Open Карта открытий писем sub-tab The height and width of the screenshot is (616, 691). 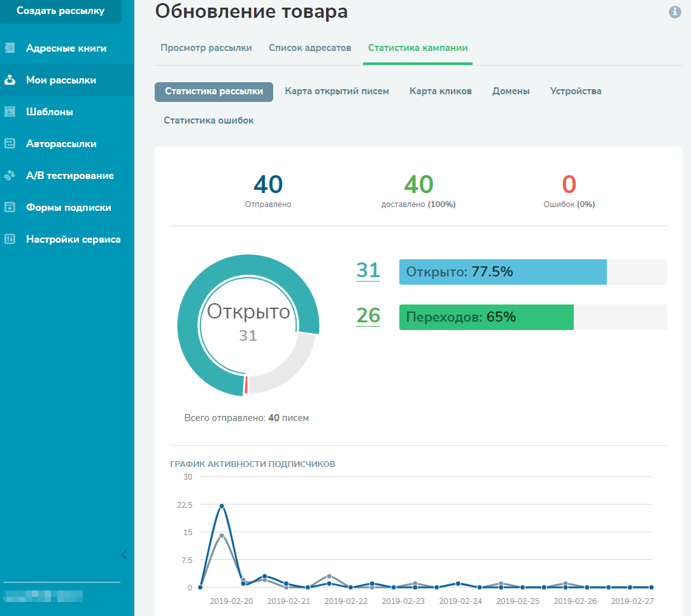pos(337,91)
